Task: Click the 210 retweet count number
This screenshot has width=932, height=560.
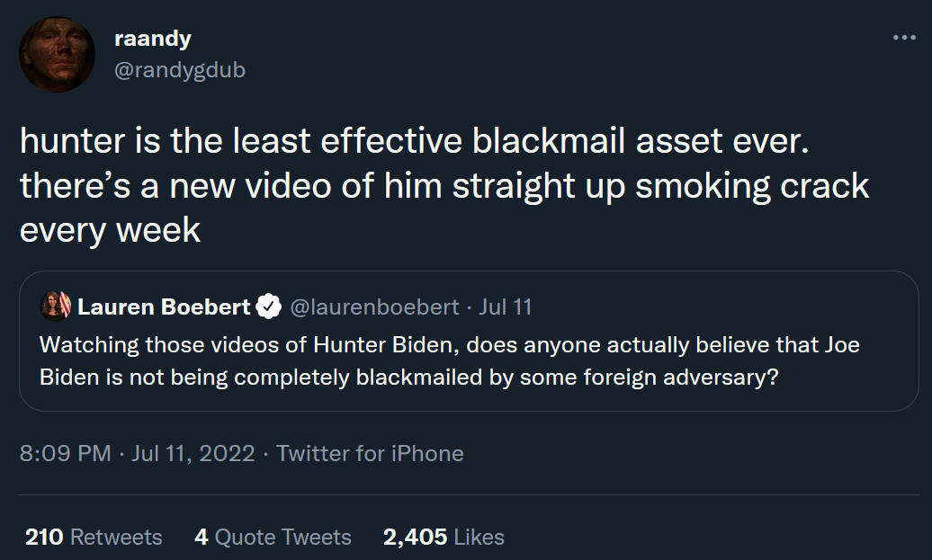Action: click(x=44, y=538)
